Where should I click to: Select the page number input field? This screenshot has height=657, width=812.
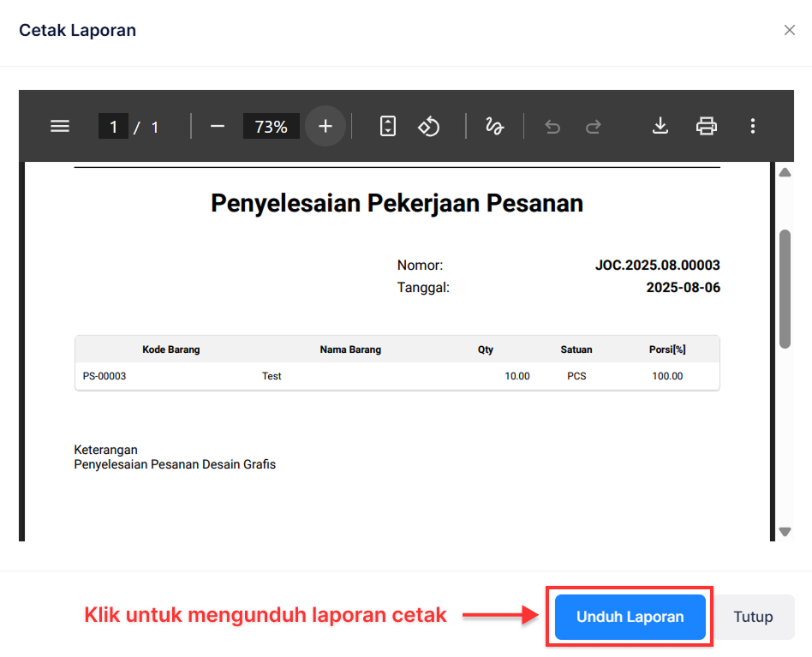114,126
